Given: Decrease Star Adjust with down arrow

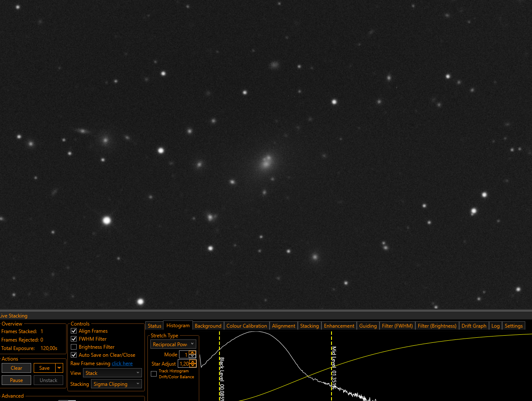Looking at the screenshot, I should point(193,366).
